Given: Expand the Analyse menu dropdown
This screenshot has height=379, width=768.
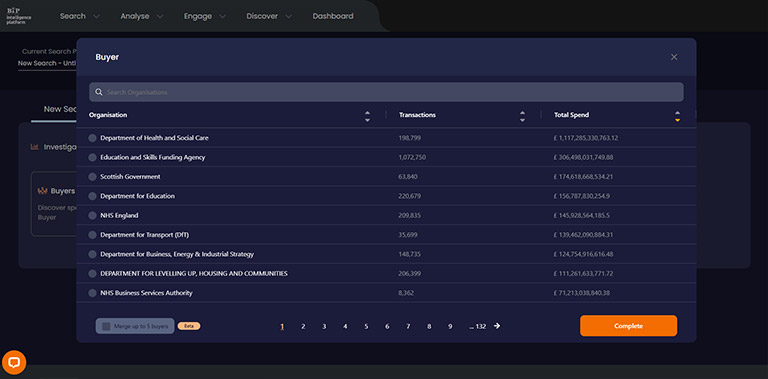Looking at the screenshot, I should (142, 16).
